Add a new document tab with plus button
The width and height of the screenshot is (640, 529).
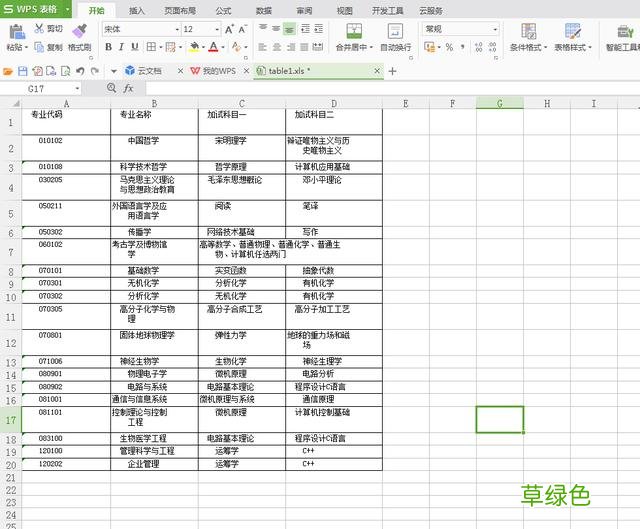point(392,71)
